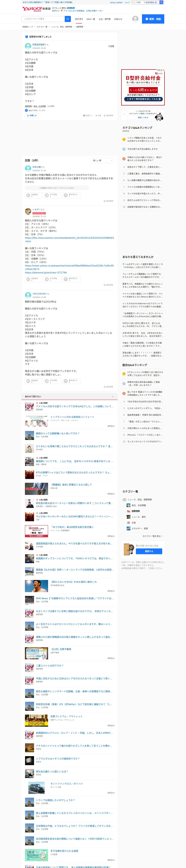
Task: Click 新規取得 ID link
Action: pyautogui.click(x=71, y=8)
